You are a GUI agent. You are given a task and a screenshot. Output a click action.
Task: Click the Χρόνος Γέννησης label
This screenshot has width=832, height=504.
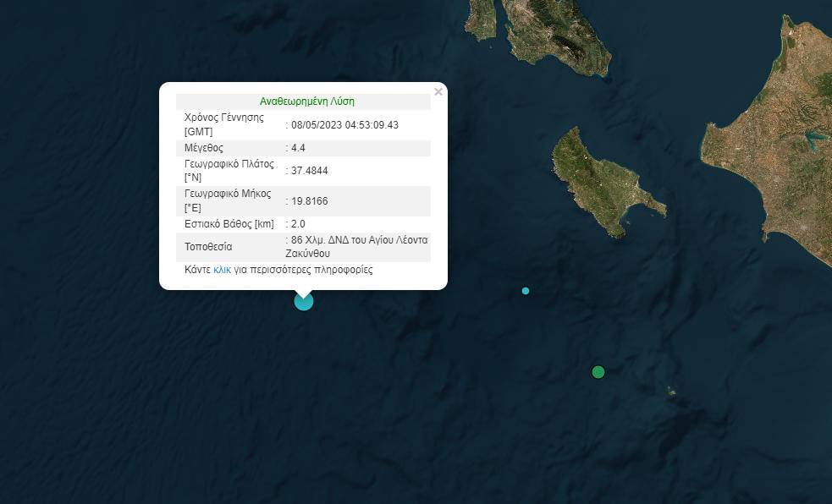point(224,118)
